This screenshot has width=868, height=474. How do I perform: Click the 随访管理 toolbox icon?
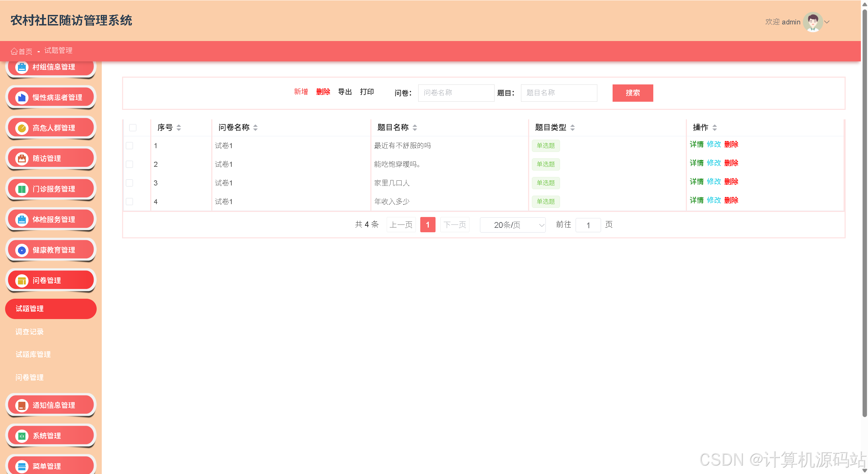pyautogui.click(x=22, y=159)
